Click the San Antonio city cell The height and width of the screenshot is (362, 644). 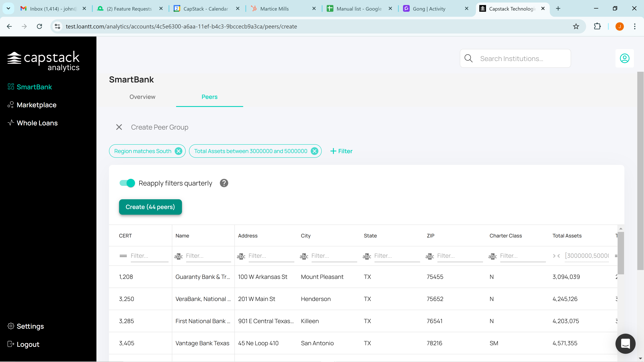(317, 343)
